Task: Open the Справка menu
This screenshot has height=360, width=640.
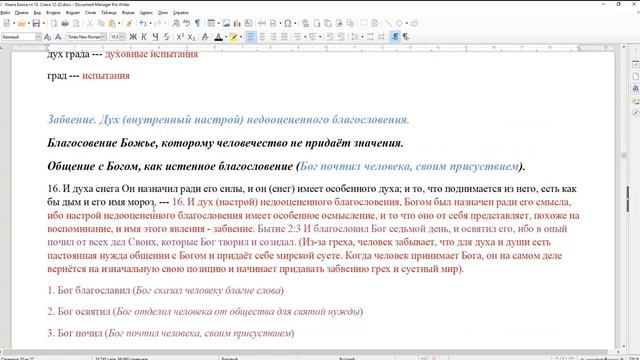Action: (x=180, y=13)
